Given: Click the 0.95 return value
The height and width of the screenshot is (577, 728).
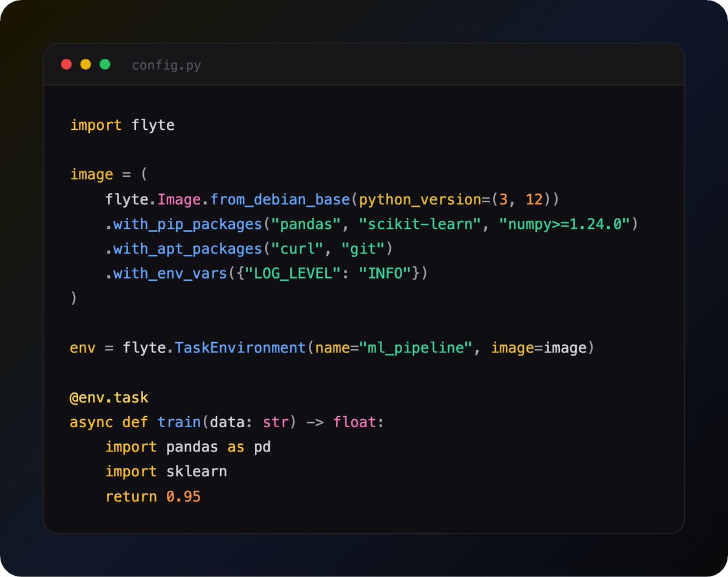Looking at the screenshot, I should [183, 496].
